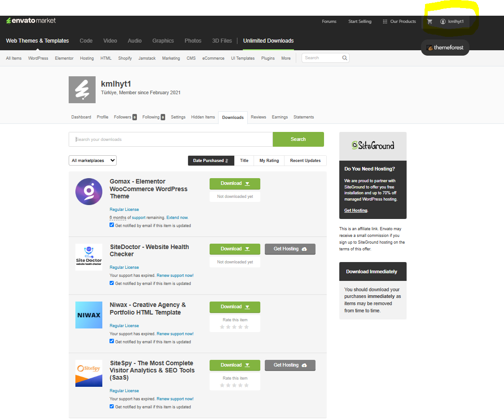Open the Reviews tab
Image resolution: width=504 pixels, height=420 pixels.
(x=259, y=117)
